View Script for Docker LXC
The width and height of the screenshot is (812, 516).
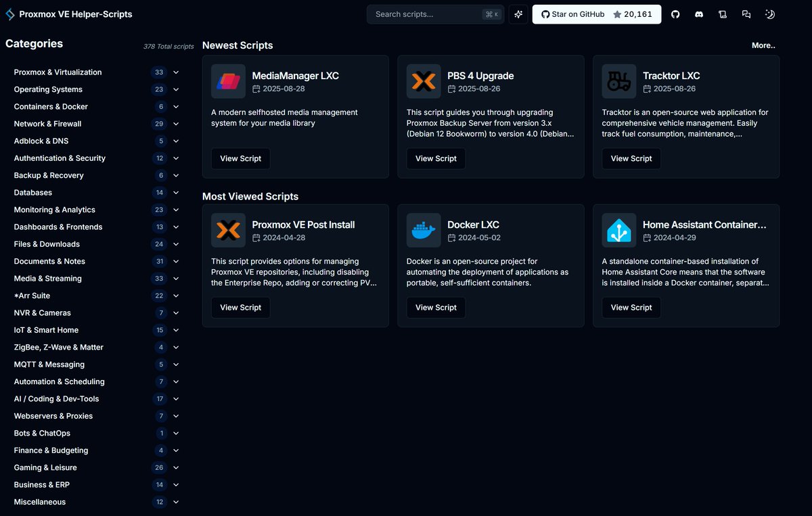436,307
